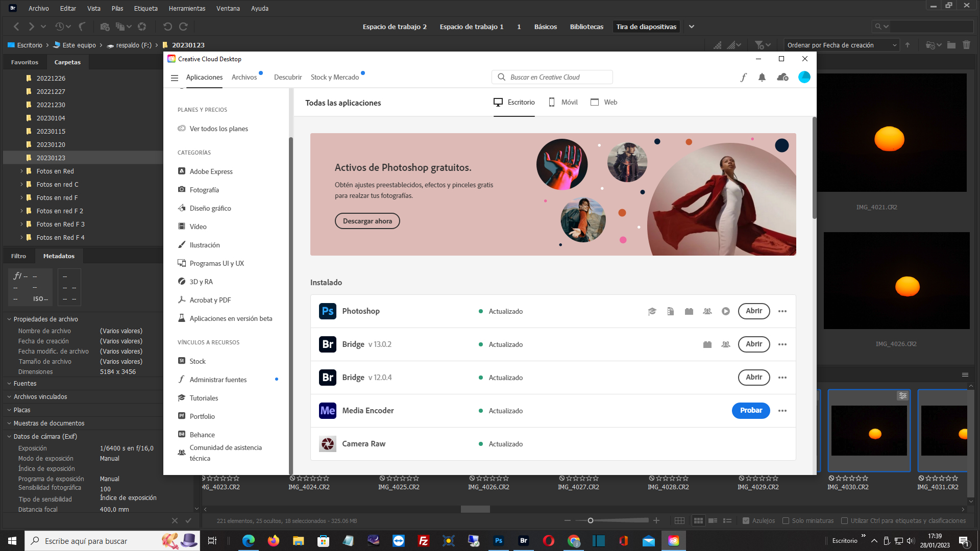980x551 pixels.
Task: Open the filter funnel icon in Bridge toolbar
Action: tap(759, 45)
